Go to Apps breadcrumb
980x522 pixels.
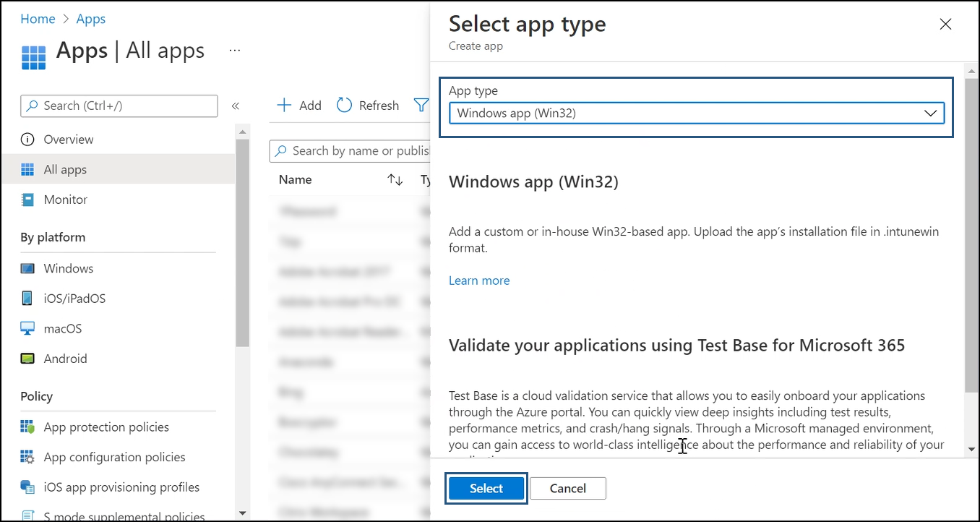[x=91, y=20]
